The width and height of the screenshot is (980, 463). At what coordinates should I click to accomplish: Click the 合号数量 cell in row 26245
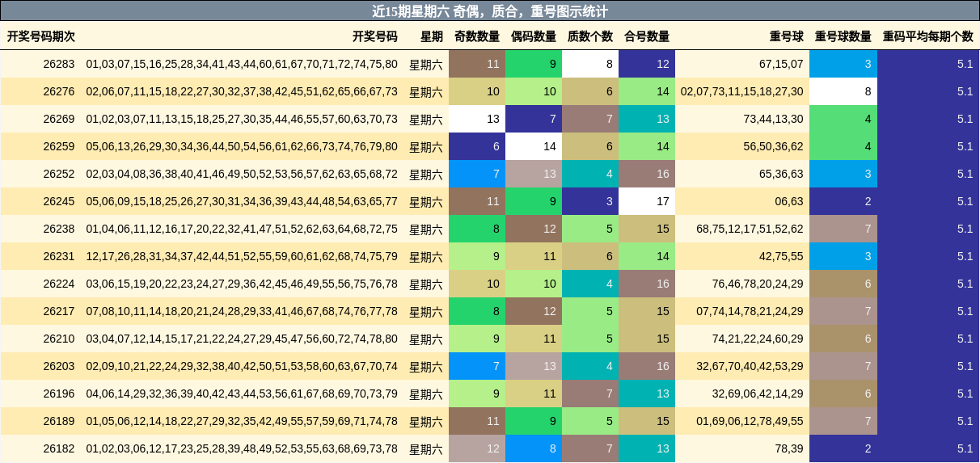point(647,201)
